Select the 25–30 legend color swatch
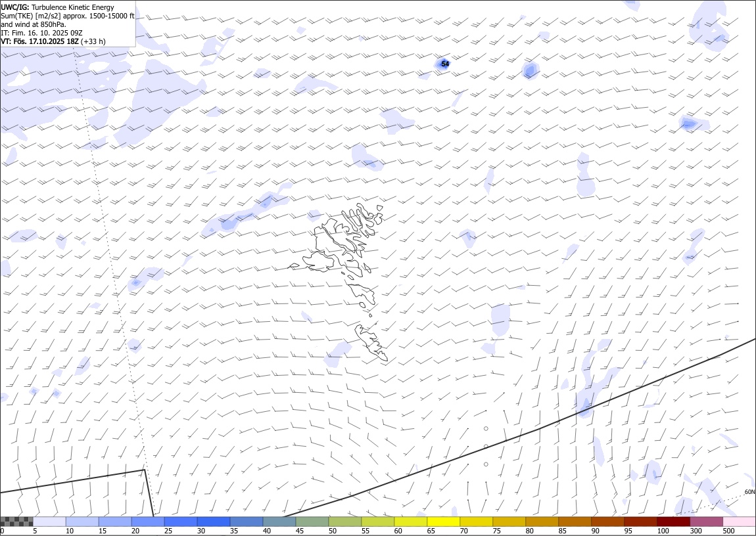Viewport: 756px width, 536px height. point(181,522)
